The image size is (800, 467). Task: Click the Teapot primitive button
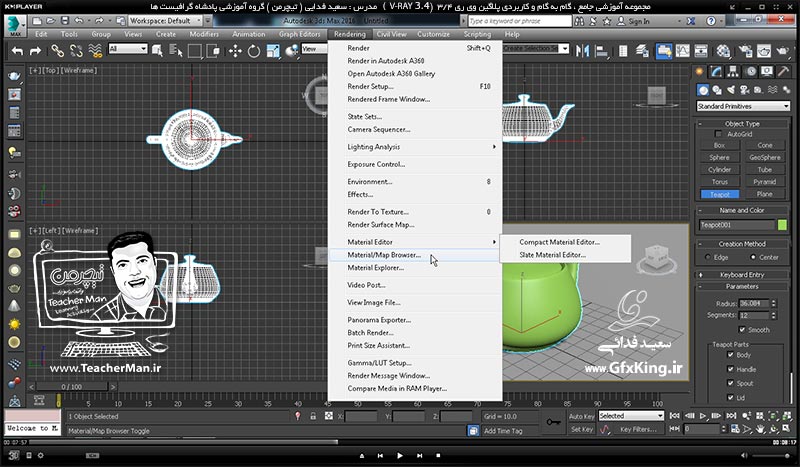coord(719,194)
